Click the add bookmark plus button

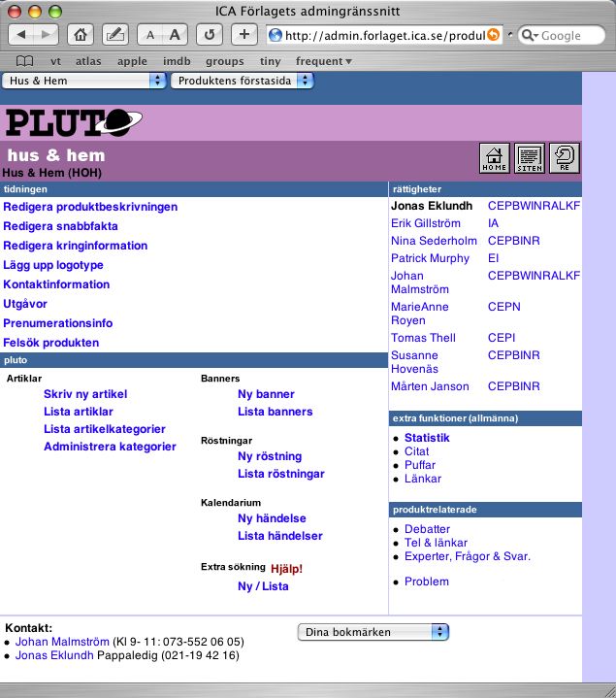click(243, 35)
